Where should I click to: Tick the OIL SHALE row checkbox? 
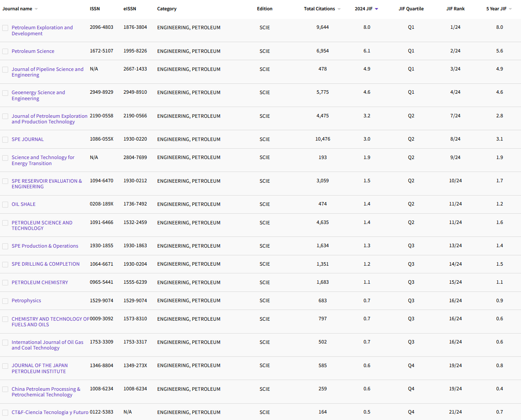[5, 204]
